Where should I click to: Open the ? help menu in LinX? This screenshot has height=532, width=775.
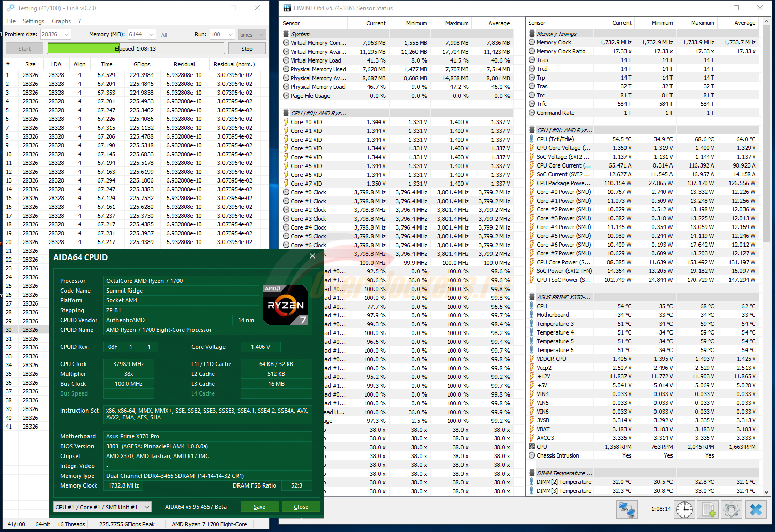point(79,21)
